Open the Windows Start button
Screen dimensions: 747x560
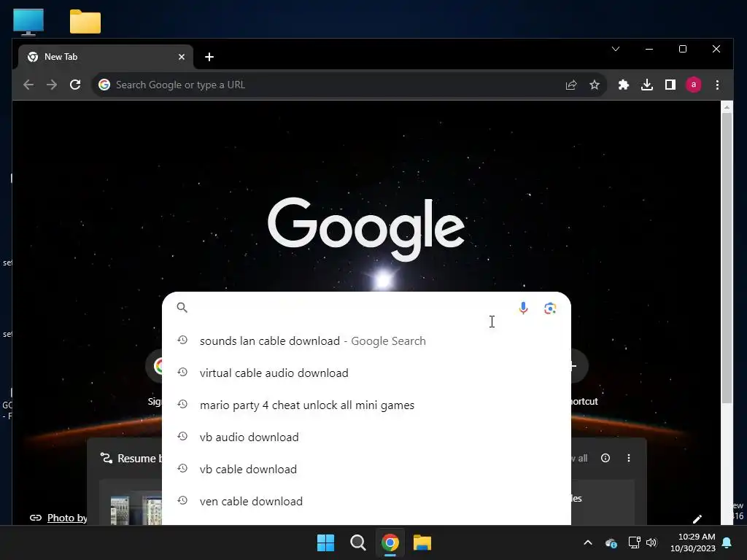[326, 542]
